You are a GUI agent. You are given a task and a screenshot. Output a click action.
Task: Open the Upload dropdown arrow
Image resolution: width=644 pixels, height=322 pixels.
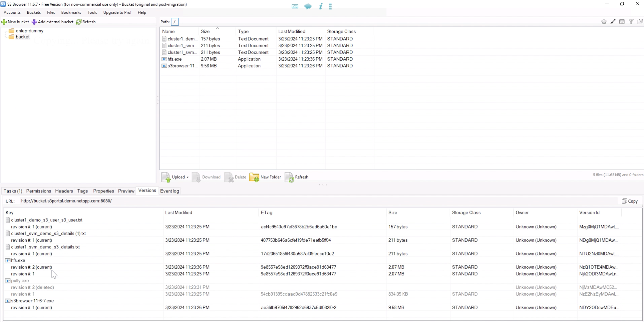click(x=188, y=177)
